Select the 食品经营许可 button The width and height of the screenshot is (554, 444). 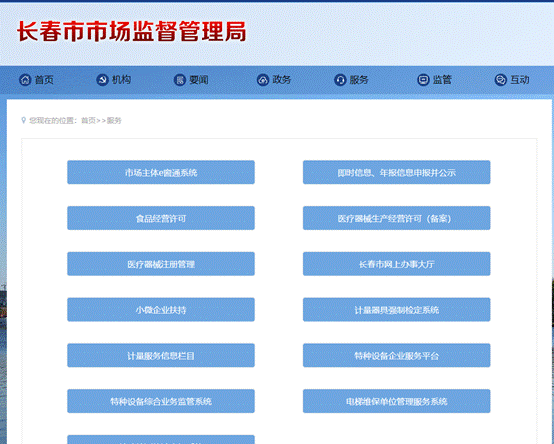point(161,218)
